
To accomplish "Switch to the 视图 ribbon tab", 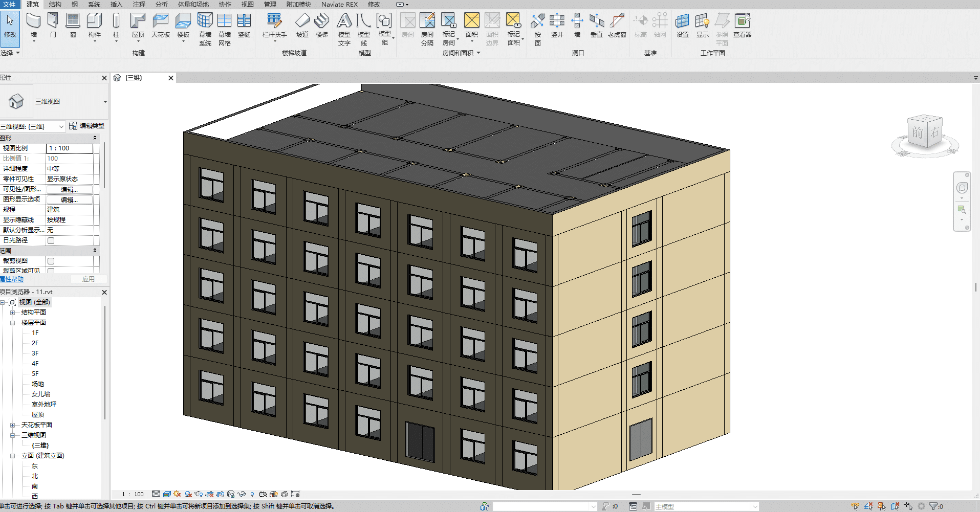I will [248, 4].
